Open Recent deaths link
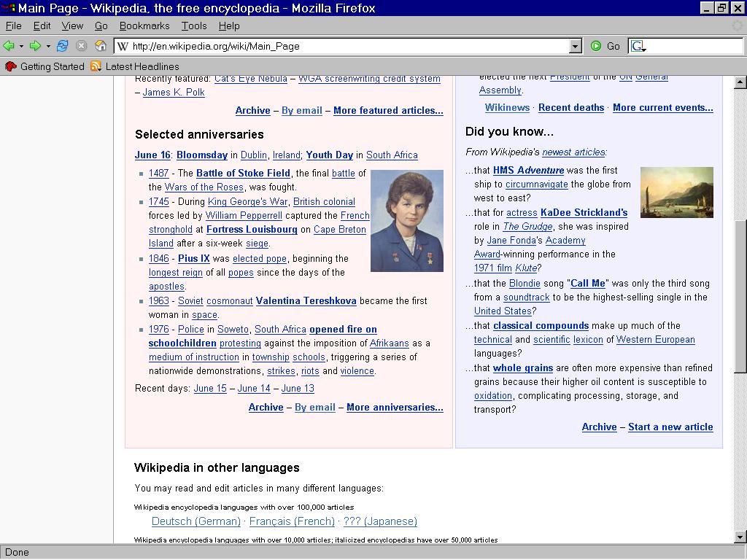 pyautogui.click(x=571, y=108)
